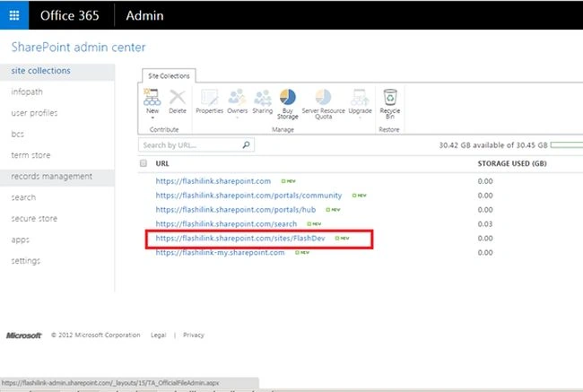This screenshot has width=583, height=392.
Task: Open the Properties ribbon icon
Action: pos(209,97)
